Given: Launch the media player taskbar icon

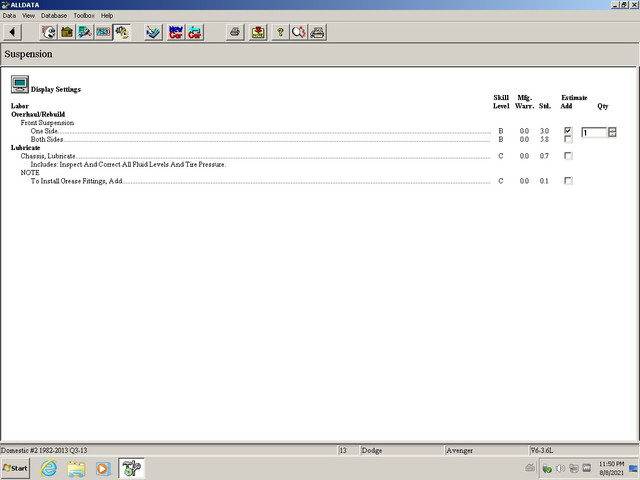Looking at the screenshot, I should [103, 468].
